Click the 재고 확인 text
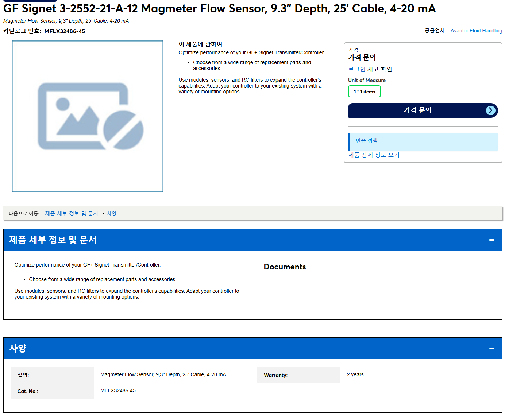Image resolution: width=505 pixels, height=420 pixels. pyautogui.click(x=379, y=69)
